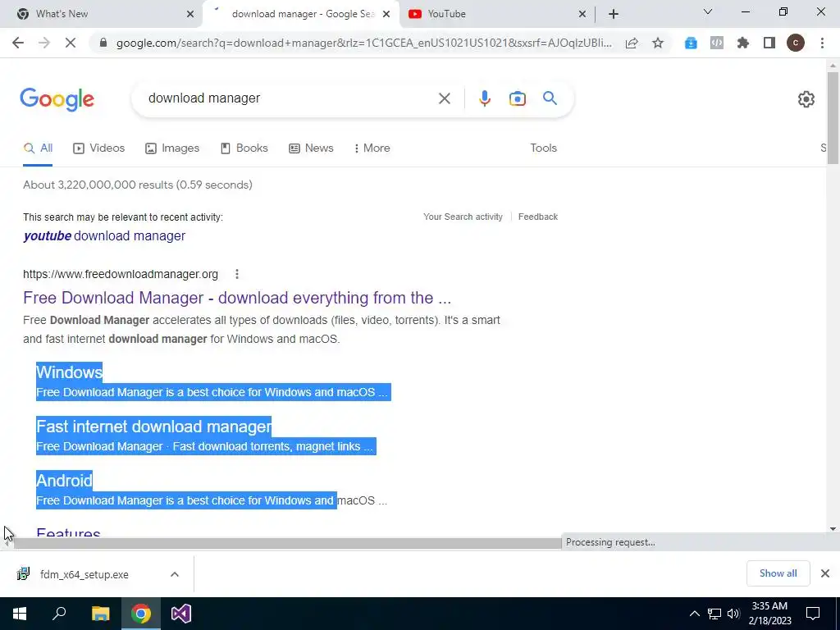Image resolution: width=840 pixels, height=630 pixels.
Task: Click the forward navigation arrow
Action: (44, 43)
